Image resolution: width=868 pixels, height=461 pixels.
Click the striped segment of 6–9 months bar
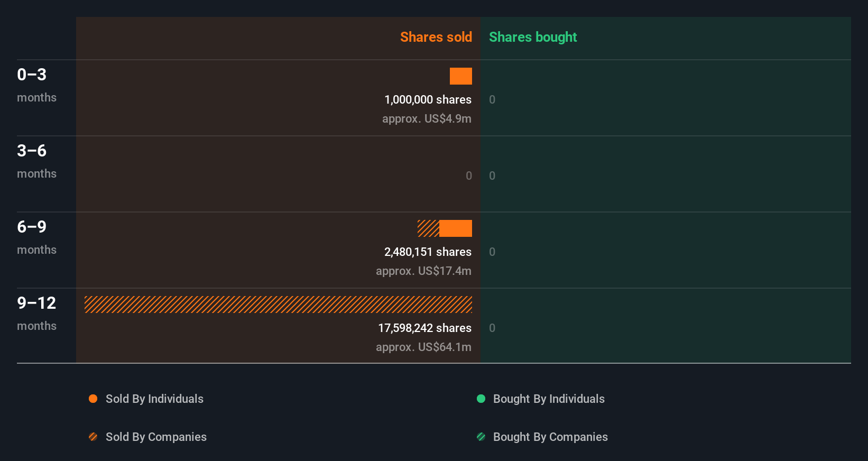coord(428,228)
